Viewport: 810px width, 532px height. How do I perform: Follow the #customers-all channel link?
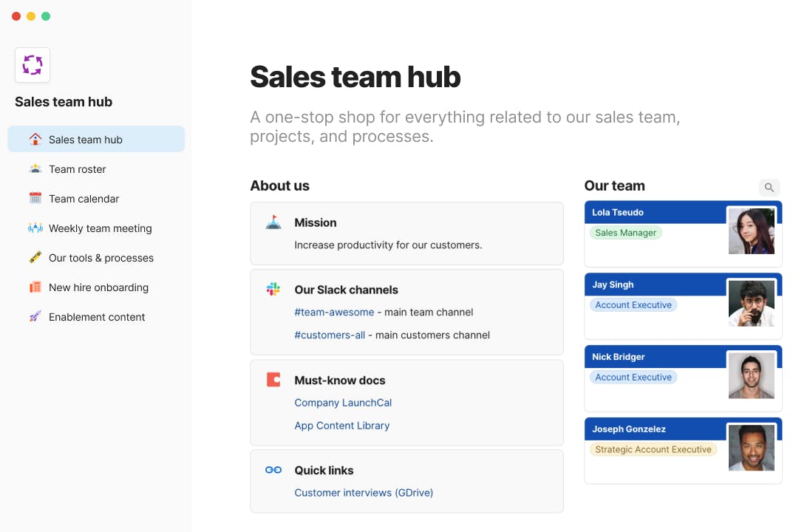330,335
